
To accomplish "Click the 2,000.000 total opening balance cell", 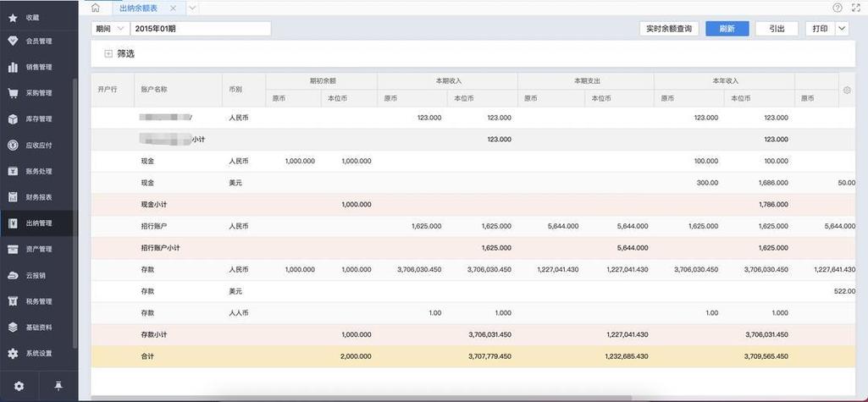I will (356, 356).
